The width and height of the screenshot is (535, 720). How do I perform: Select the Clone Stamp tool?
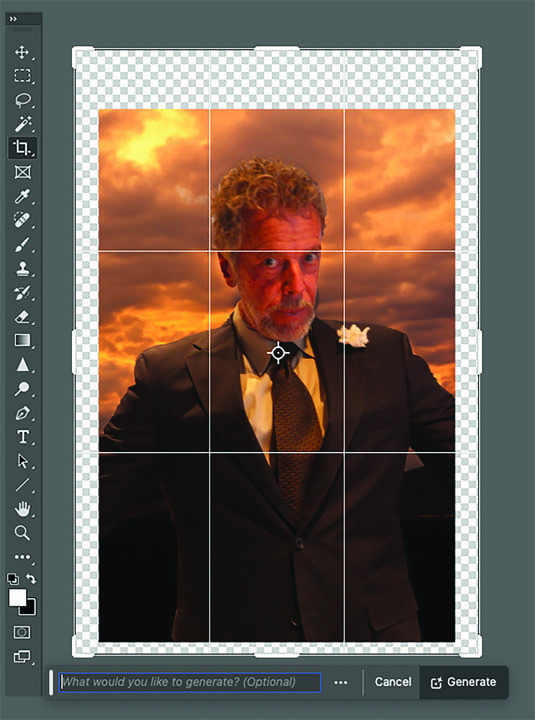click(22, 268)
